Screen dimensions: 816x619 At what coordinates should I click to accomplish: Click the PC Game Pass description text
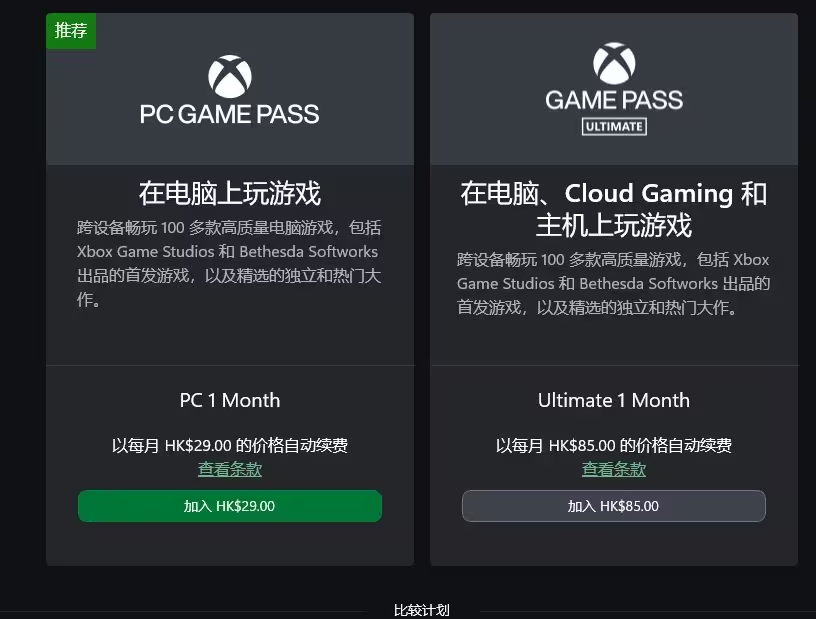coord(229,263)
